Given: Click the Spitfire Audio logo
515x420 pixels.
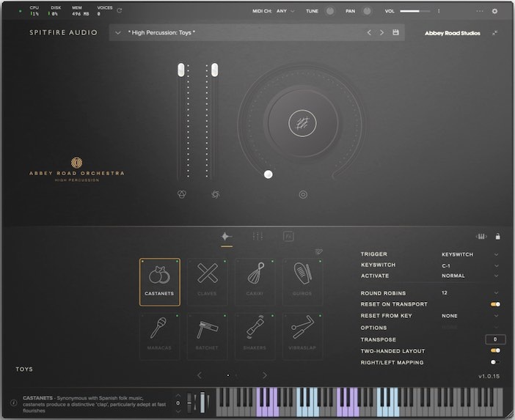Looking at the screenshot, I should (x=63, y=32).
